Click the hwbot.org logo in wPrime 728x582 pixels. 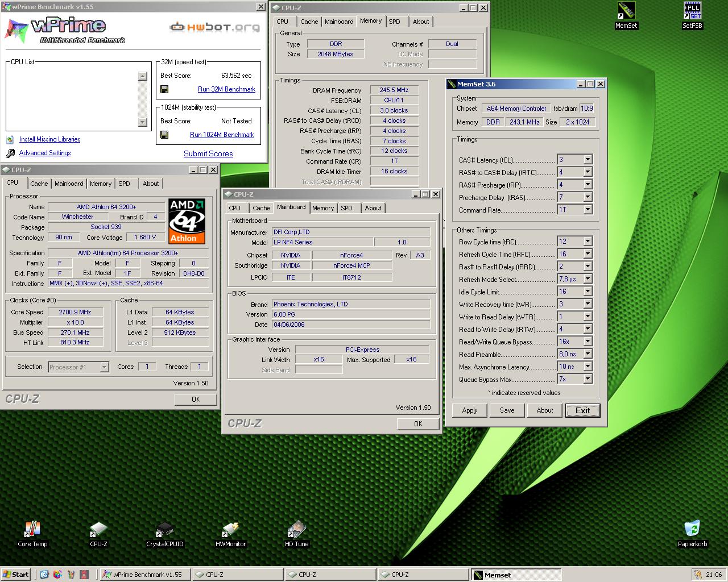(x=215, y=27)
